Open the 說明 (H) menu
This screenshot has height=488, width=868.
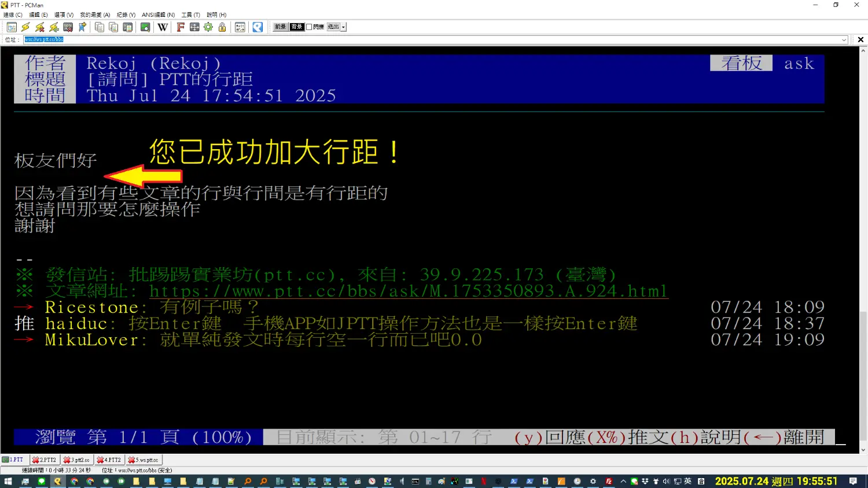click(x=216, y=15)
